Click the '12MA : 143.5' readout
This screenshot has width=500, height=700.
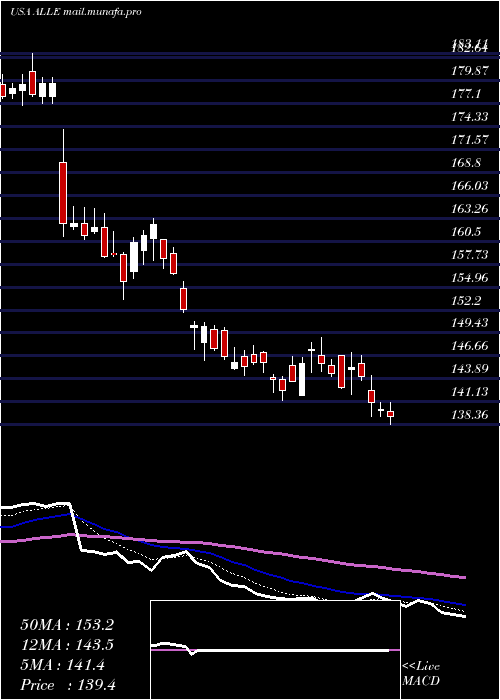coord(67,645)
